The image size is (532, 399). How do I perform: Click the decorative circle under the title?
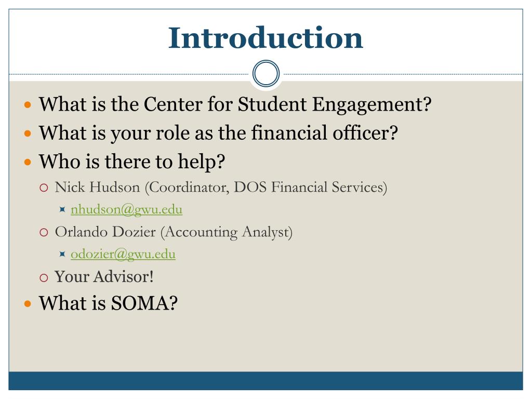[266, 74]
